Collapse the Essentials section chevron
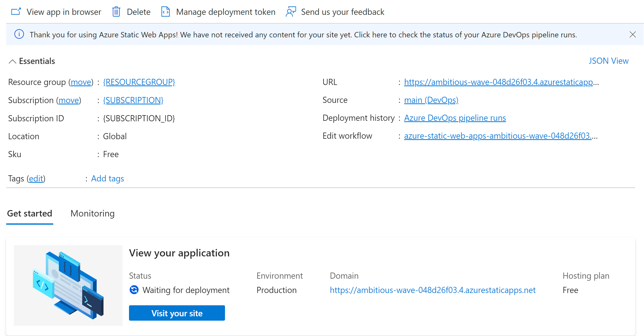This screenshot has width=644, height=336. click(12, 61)
